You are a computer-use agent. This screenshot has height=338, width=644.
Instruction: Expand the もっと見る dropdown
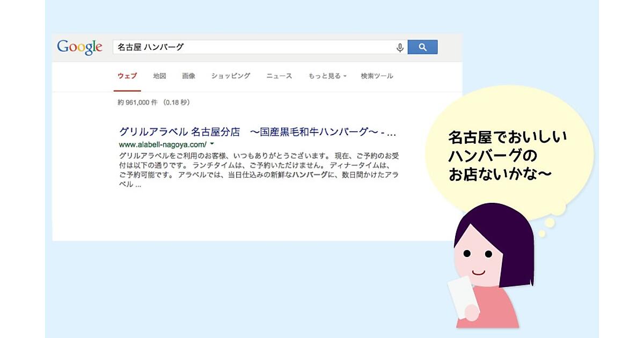[327, 76]
